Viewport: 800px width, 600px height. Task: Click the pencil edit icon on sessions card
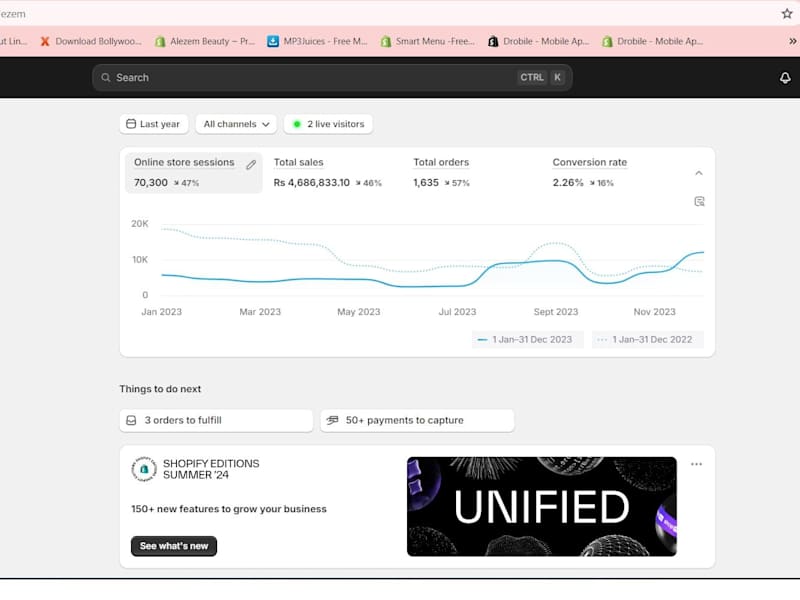[x=251, y=165]
